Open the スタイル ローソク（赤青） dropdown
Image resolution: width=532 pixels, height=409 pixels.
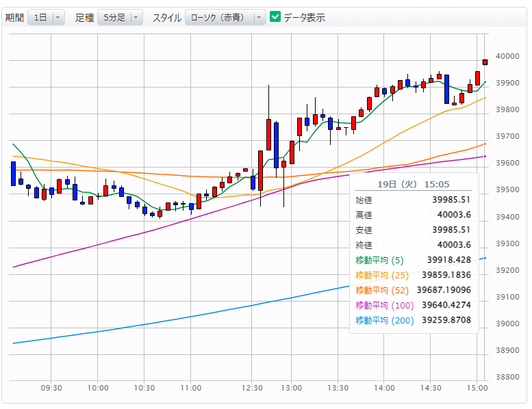[x=225, y=18]
